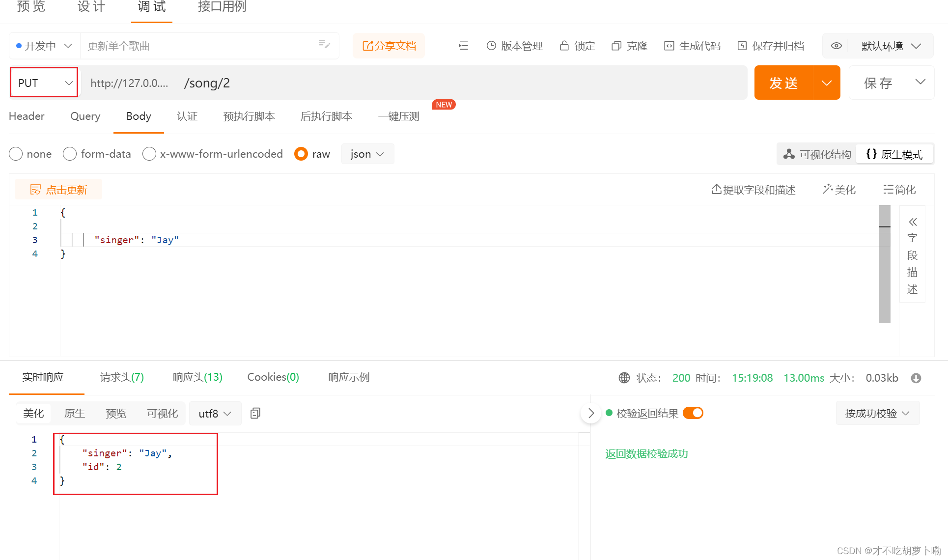Select the form-data radio option
Screen dimensions: 948x560
click(70, 154)
